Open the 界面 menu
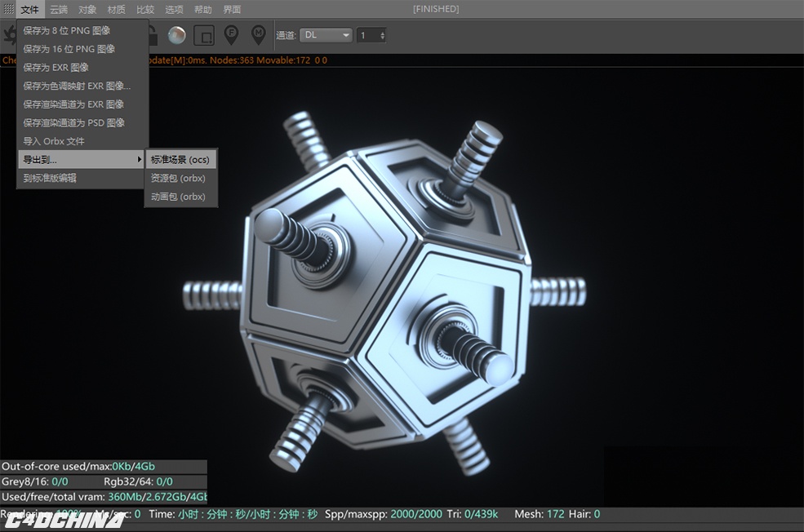This screenshot has height=532, width=804. [232, 9]
